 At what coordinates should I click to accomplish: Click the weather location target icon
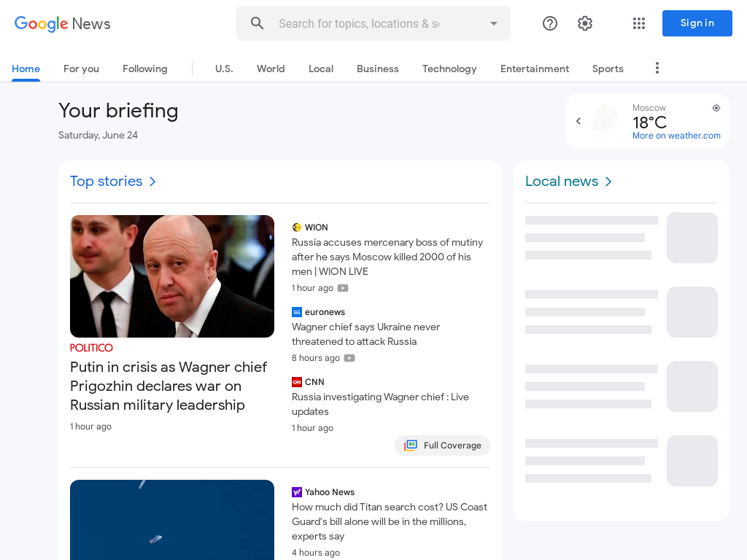[716, 108]
